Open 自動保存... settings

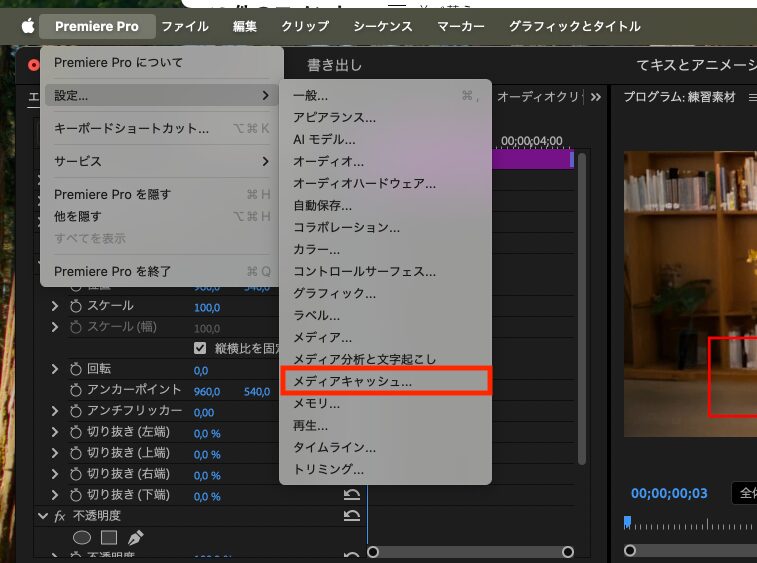pos(385,206)
